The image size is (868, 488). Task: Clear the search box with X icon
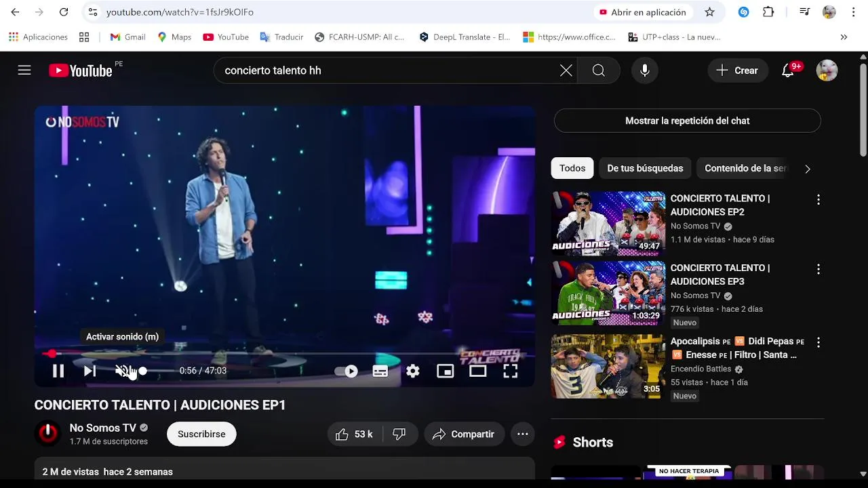click(x=566, y=70)
